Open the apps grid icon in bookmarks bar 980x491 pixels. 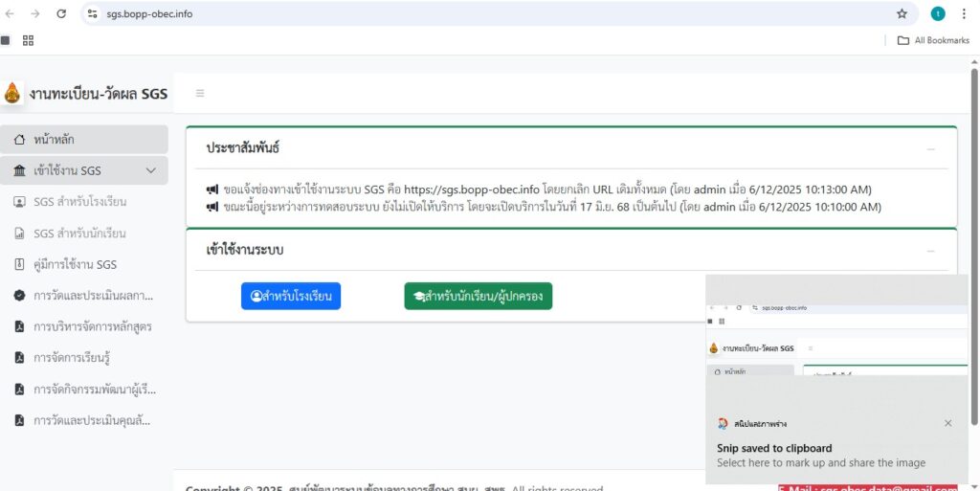(x=28, y=40)
